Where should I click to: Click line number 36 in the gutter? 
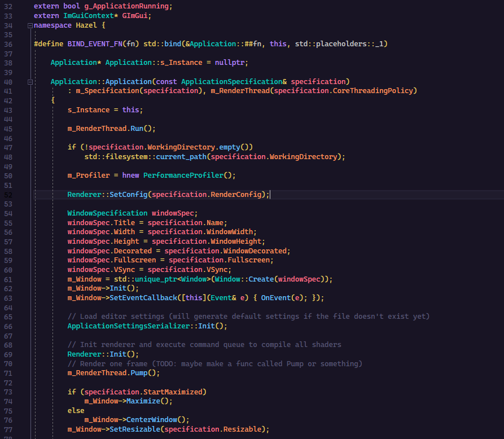[x=8, y=44]
